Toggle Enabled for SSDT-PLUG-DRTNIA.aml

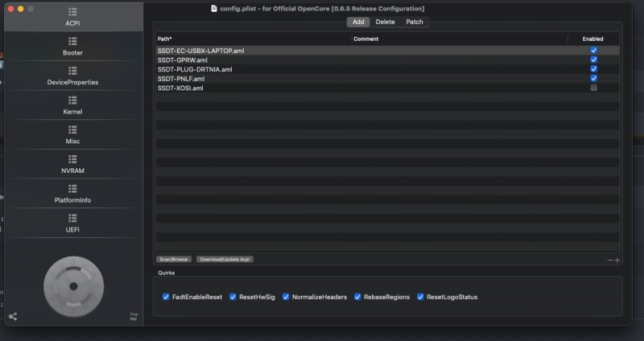coord(594,69)
